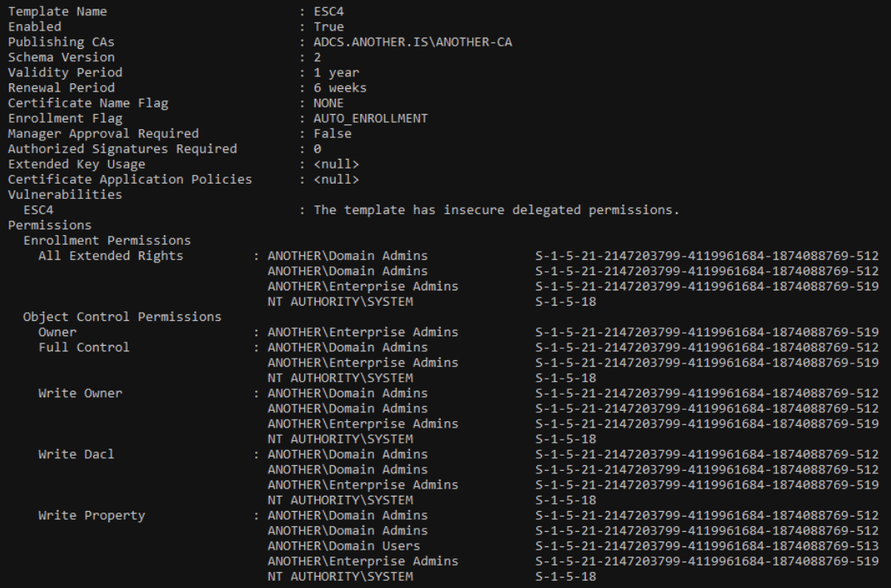The image size is (891, 588).
Task: Click the Template Name label
Action: 57,12
